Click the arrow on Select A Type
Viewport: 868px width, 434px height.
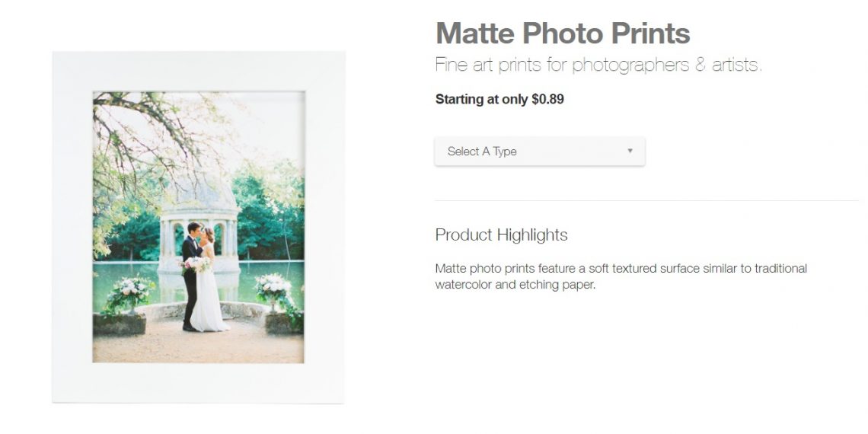[630, 151]
